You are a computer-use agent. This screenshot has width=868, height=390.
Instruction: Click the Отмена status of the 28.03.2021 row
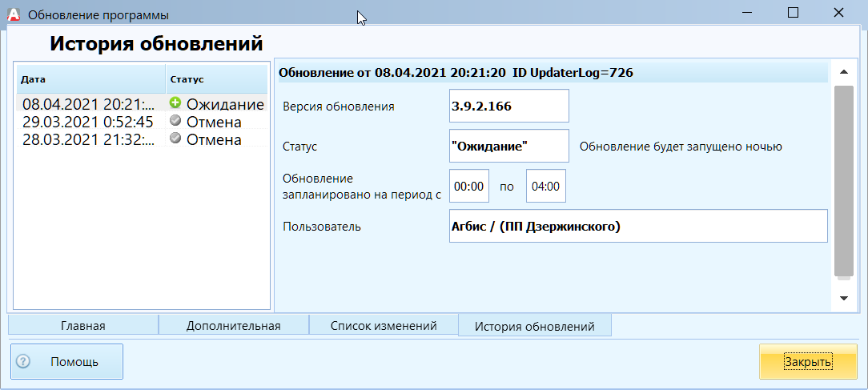coord(216,139)
